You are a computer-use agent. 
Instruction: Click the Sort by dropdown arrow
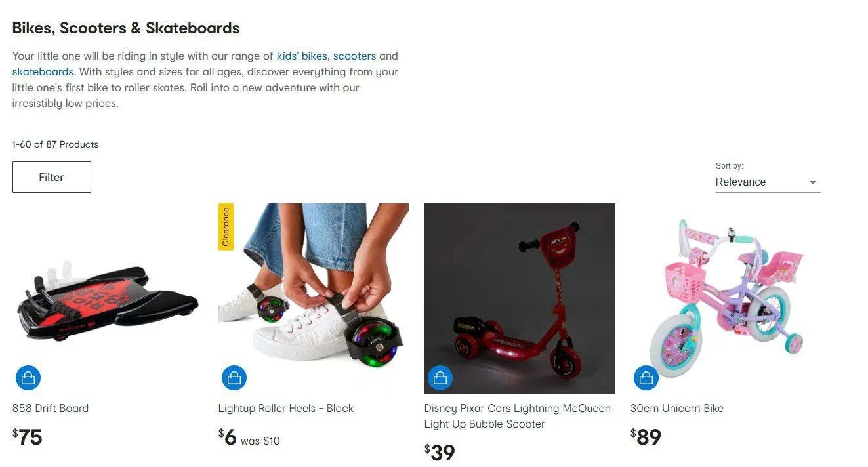813,182
